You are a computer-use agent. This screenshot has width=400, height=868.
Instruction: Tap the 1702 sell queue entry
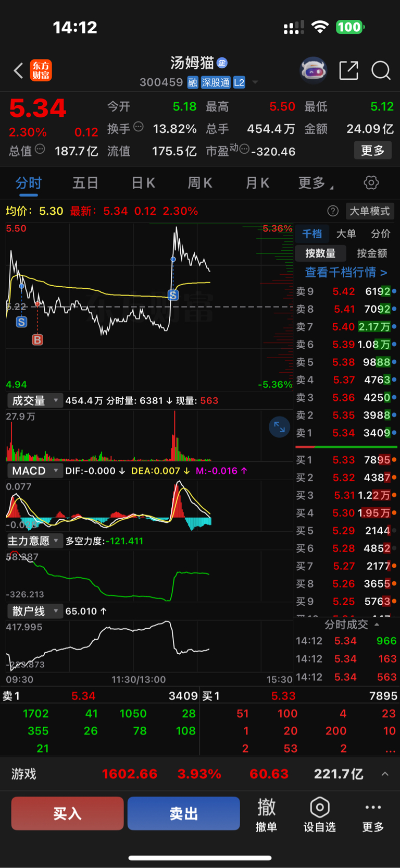click(x=36, y=714)
